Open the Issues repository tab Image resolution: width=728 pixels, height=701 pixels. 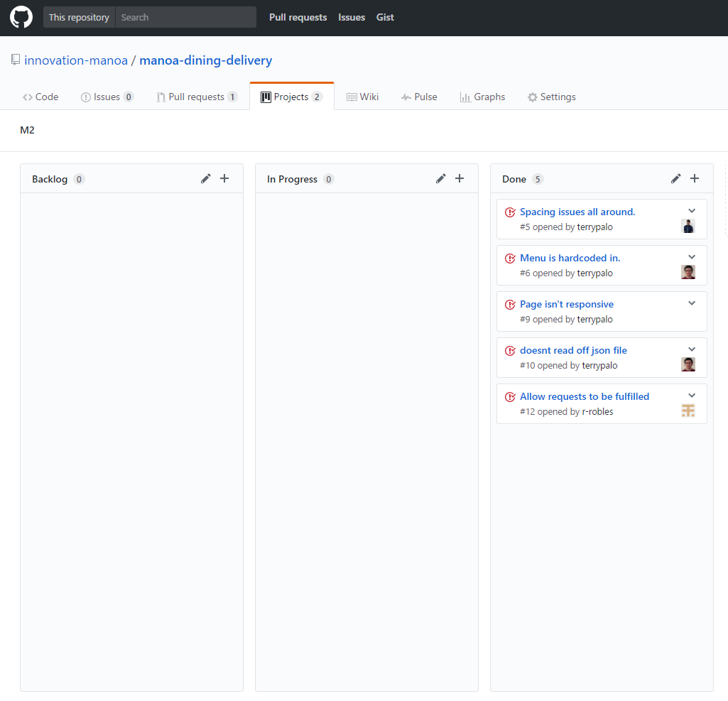[x=107, y=97]
